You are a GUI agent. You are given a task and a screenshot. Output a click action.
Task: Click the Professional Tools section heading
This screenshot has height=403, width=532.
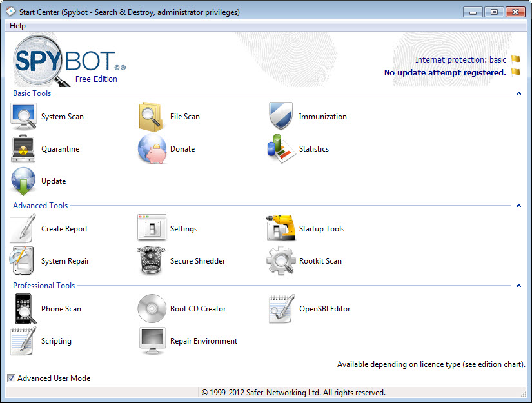click(44, 286)
